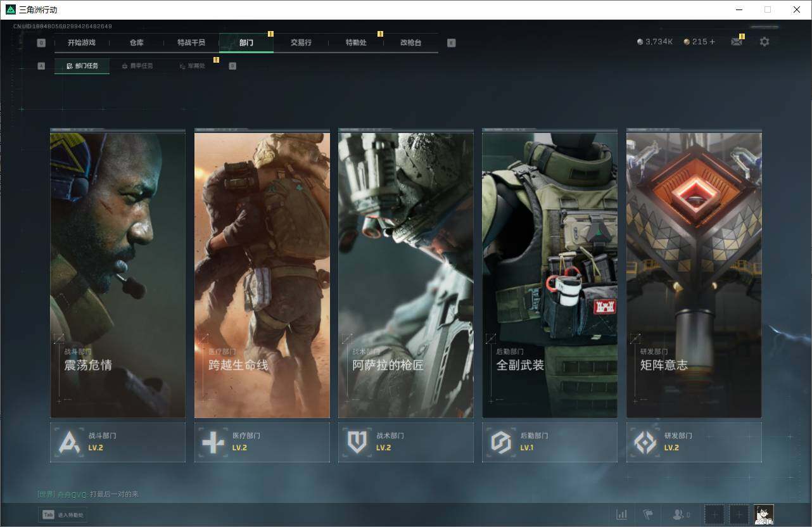812x527 pixels.
Task: Click the 战斗部门 emblem icon
Action: coord(69,442)
